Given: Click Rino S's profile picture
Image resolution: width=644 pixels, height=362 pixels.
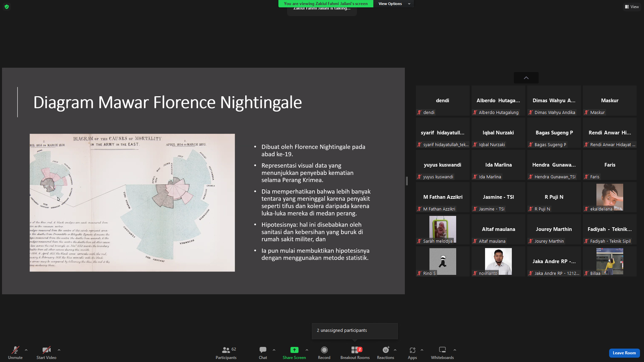Looking at the screenshot, I should tap(443, 261).
